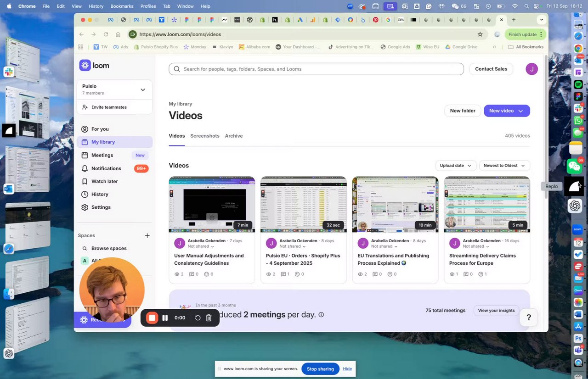Go back using Chrome's back arrow
The height and width of the screenshot is (379, 588).
tap(81, 34)
